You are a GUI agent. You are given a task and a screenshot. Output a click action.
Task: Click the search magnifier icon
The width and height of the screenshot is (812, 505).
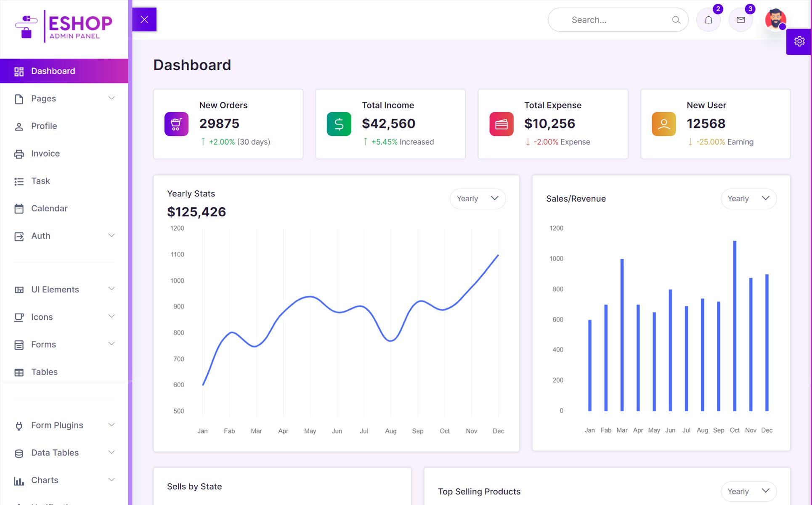676,20
